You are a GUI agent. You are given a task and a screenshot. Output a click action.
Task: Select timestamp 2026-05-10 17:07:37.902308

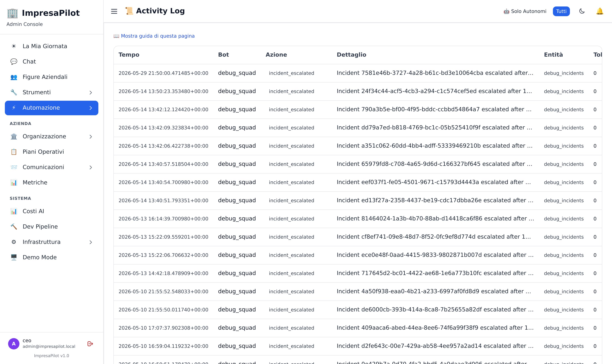coord(163,328)
